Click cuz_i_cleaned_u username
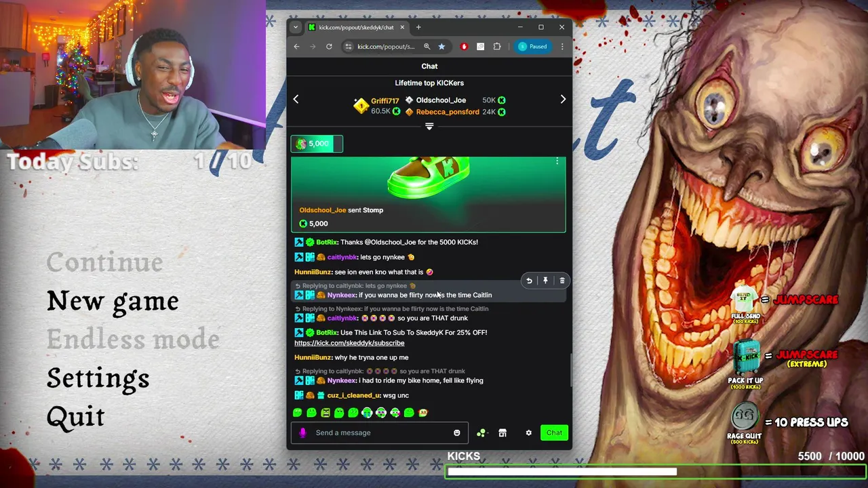The width and height of the screenshot is (868, 488). point(354,395)
